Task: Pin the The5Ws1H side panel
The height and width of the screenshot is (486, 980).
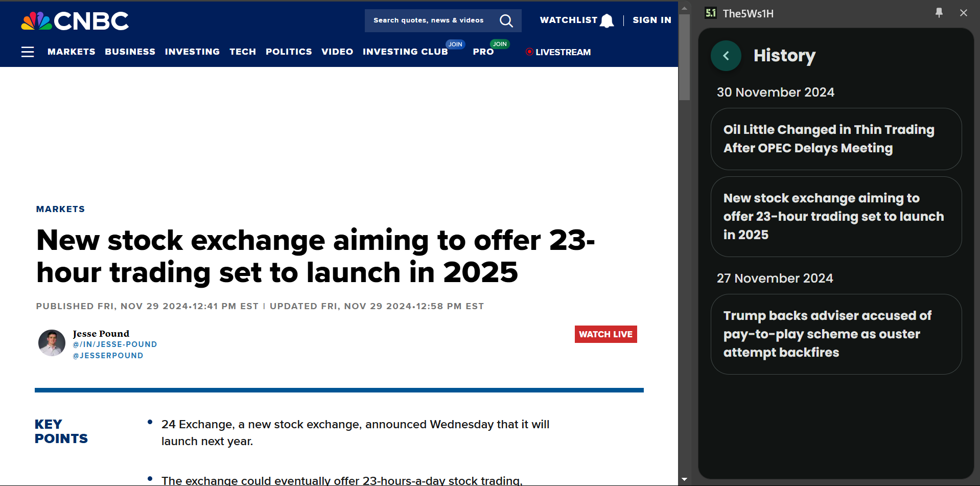Action: [939, 13]
